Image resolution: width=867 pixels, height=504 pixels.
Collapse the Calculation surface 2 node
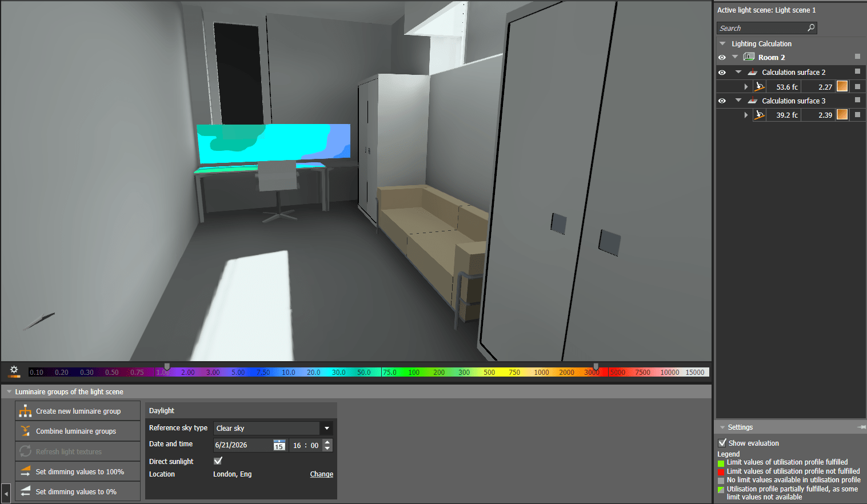[738, 72]
